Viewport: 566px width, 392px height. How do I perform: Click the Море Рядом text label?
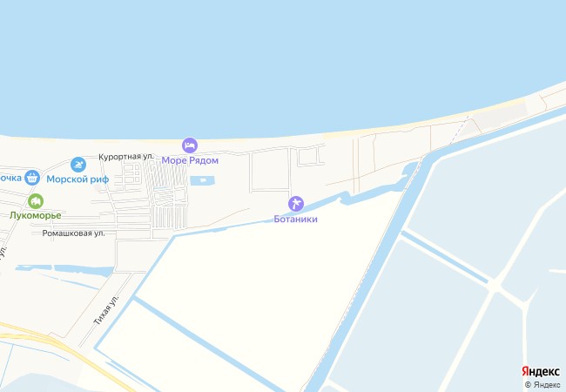point(190,160)
